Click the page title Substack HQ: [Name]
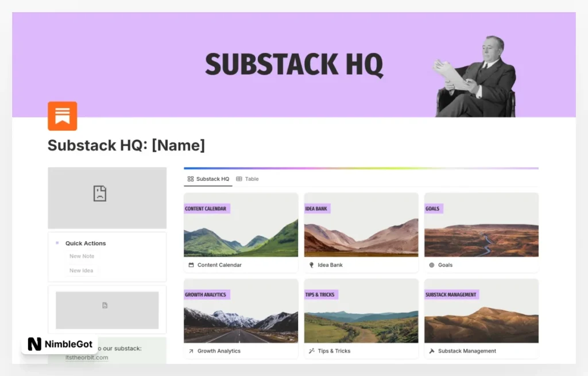 (126, 145)
